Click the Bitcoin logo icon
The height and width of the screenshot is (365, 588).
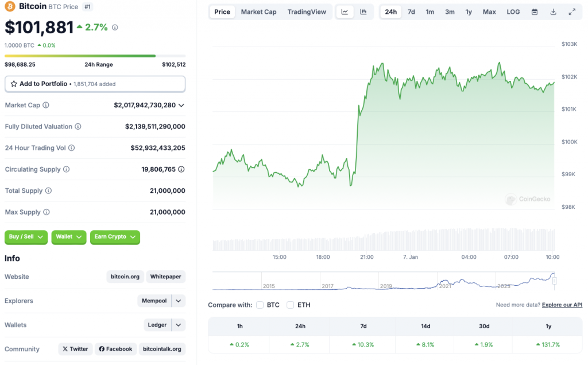coord(10,6)
